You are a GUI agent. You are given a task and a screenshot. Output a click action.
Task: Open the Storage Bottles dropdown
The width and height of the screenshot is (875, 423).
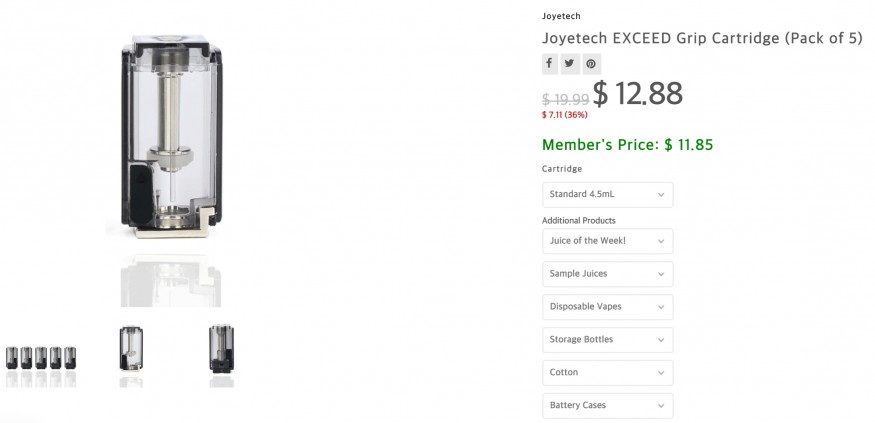tap(607, 340)
